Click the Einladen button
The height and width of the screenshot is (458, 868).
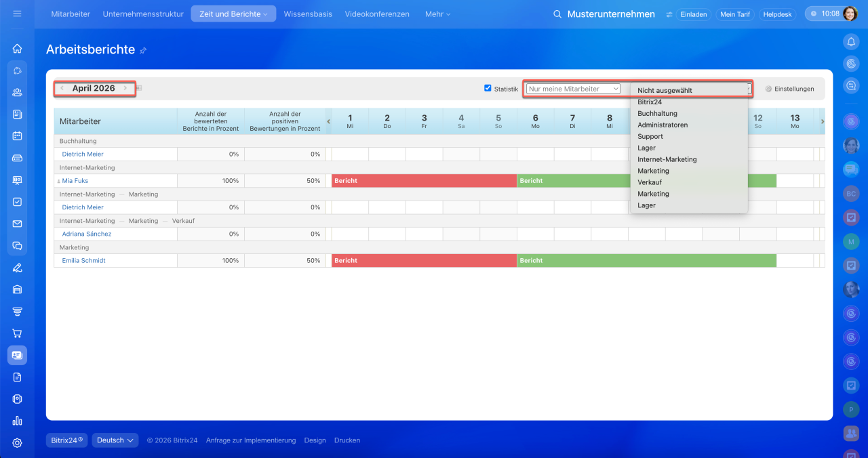(x=693, y=14)
